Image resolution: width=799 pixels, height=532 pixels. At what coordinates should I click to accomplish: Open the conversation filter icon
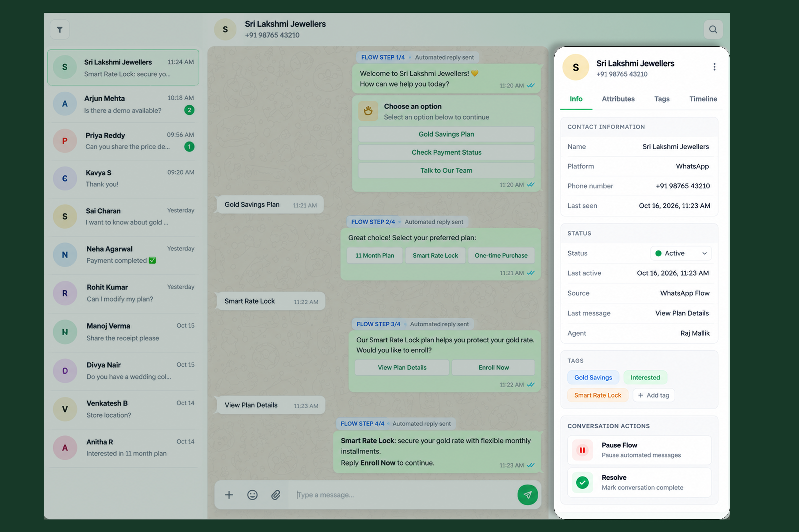60,30
